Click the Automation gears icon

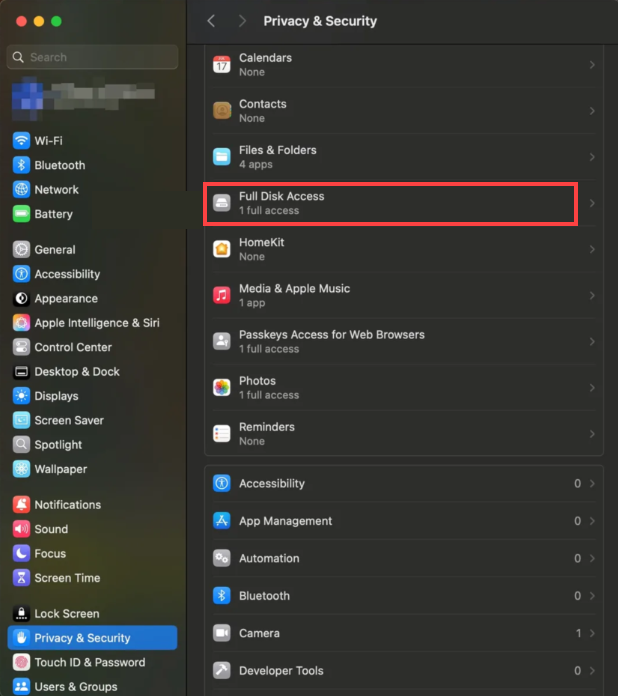coord(222,558)
